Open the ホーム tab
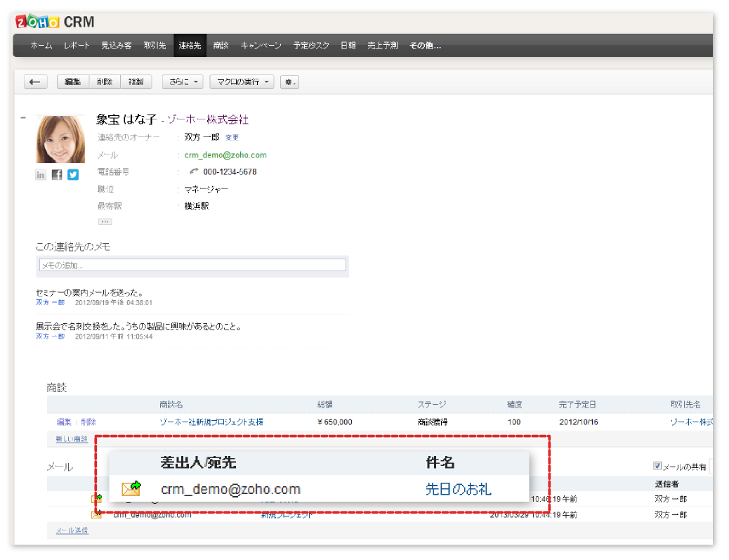Screen dimensions: 729x560 click(41, 46)
